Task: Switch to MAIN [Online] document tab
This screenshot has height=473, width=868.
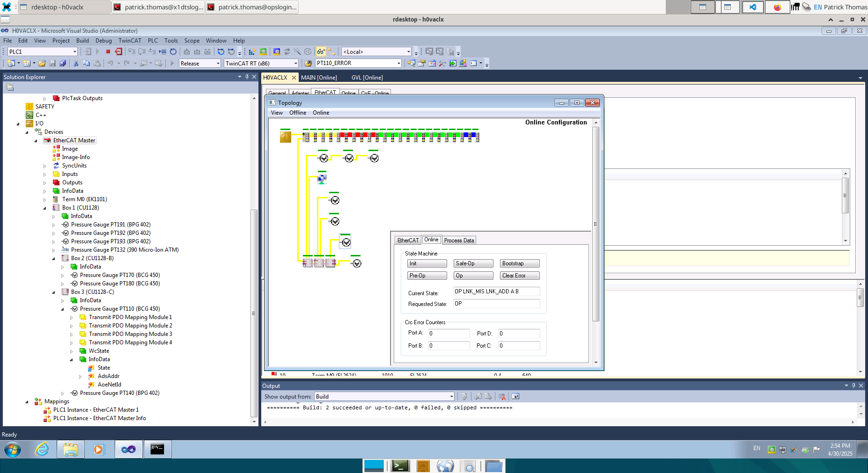Action: tap(319, 78)
